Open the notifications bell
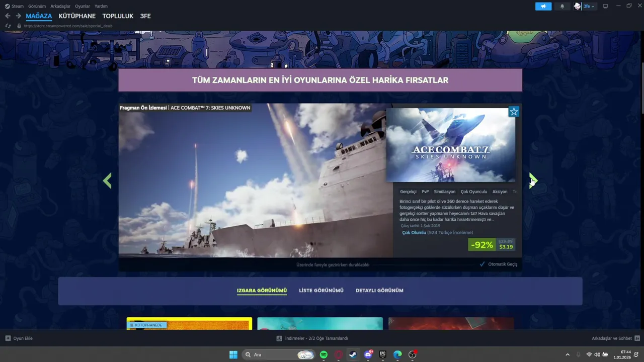 coord(562,7)
